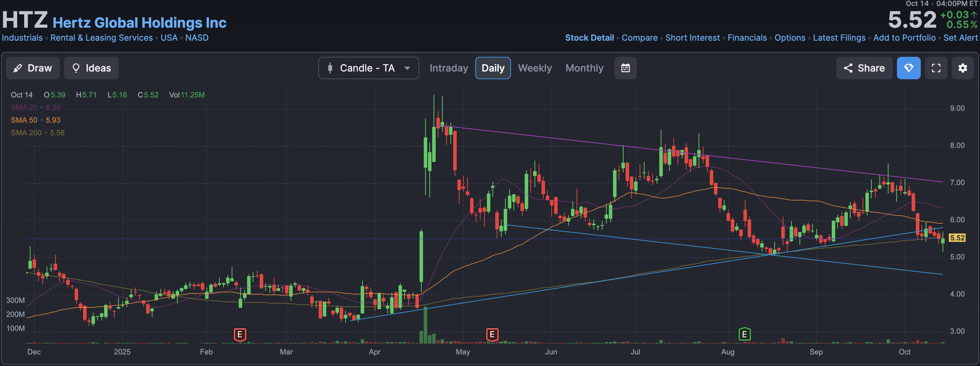Expand the Candle - TA chart type dropdown
The height and width of the screenshot is (366, 980).
(x=368, y=68)
